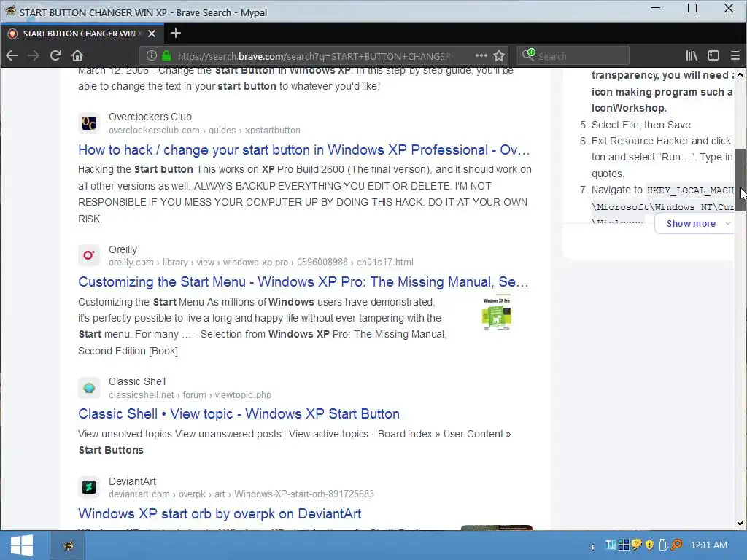Screen dimensions: 747x560
Task: Click the TM tray icon
Action: point(611,544)
